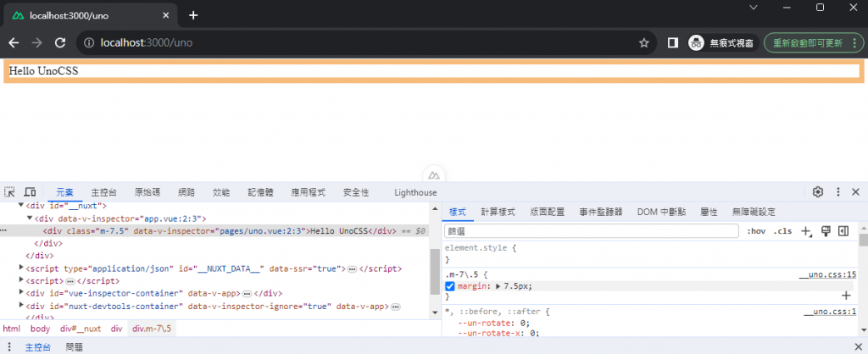
Task: Open the browser side panel
Action: pyautogui.click(x=673, y=42)
